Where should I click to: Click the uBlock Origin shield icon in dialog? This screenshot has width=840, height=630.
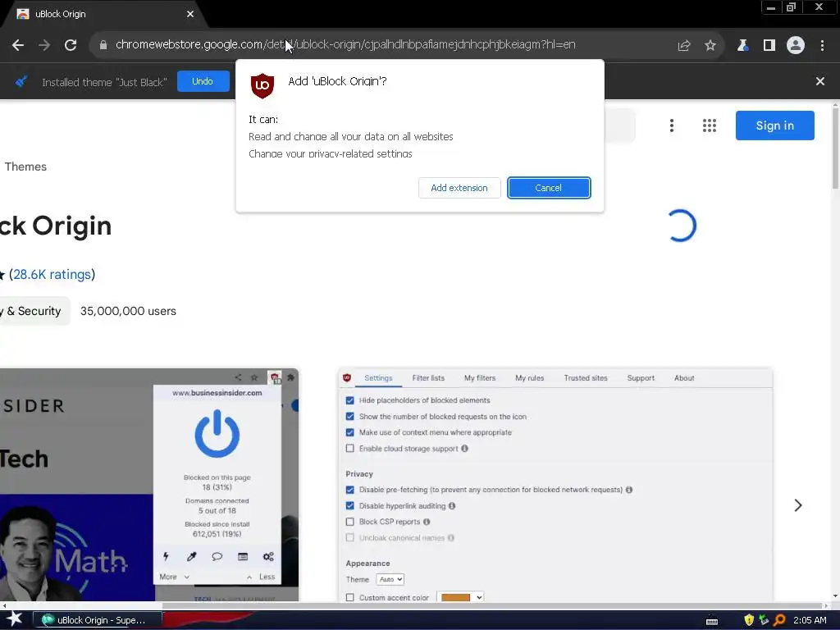262,85
